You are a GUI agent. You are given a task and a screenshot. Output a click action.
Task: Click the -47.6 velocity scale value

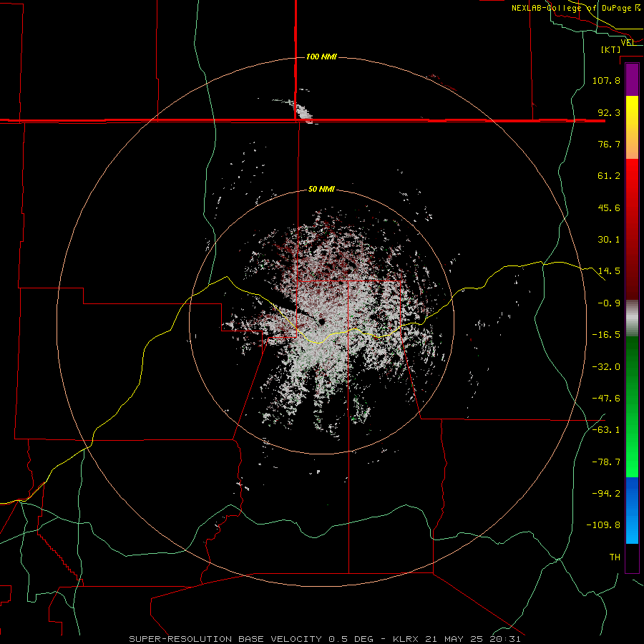pos(606,399)
